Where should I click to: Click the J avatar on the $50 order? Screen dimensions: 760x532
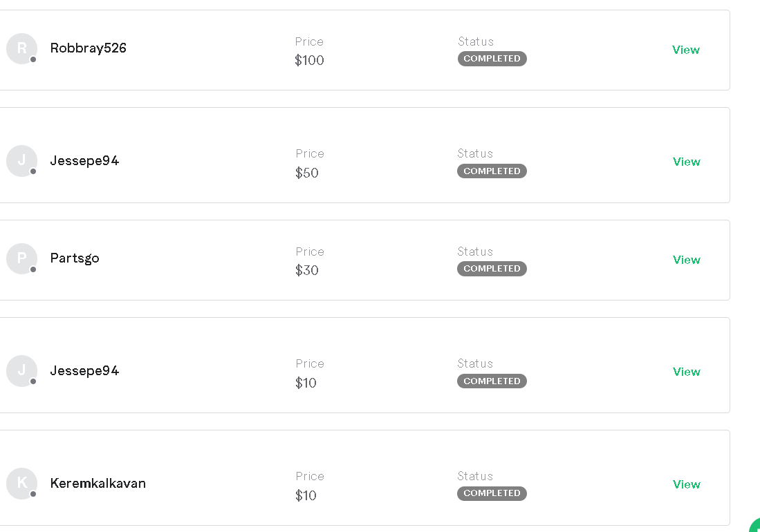[x=21, y=160]
